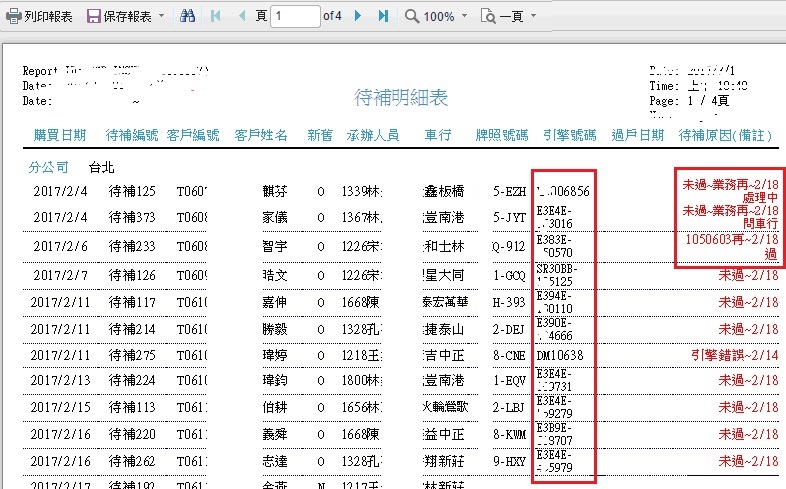This screenshot has height=489, width=786.
Task: Click the 分公司 group label
Action: point(49,165)
